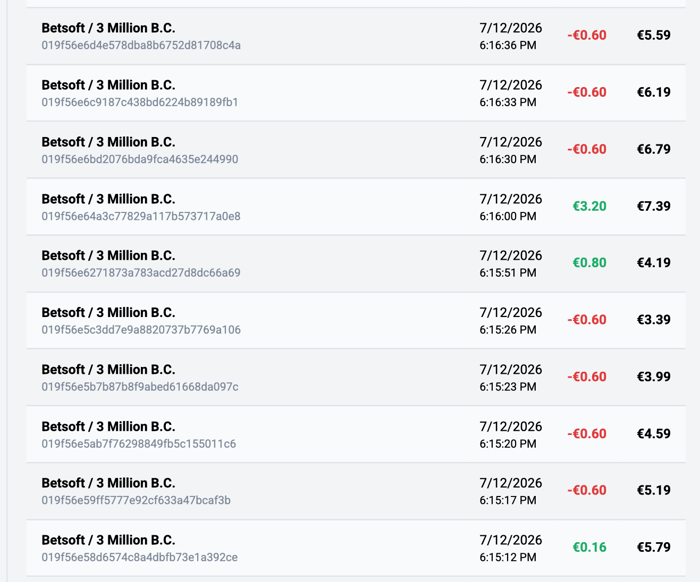Select transaction ID 019f56e5ab7f76298849fb5c155011c6

[x=139, y=444]
